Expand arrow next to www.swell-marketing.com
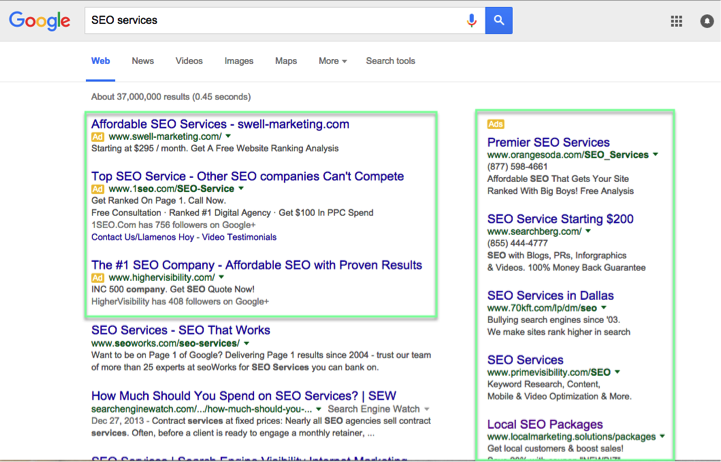Viewport: 721px width, 462px height. coord(228,136)
